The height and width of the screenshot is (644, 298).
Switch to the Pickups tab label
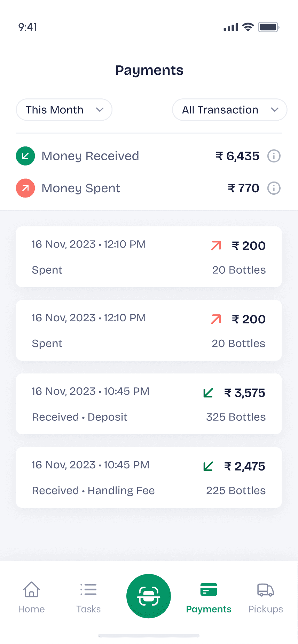tap(265, 609)
